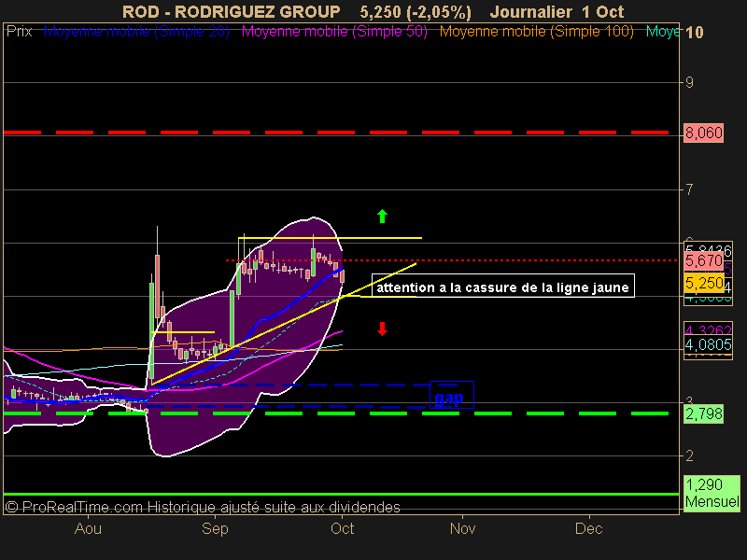Click the green 2,798 support label
Screen dimensions: 747x560
704,413
